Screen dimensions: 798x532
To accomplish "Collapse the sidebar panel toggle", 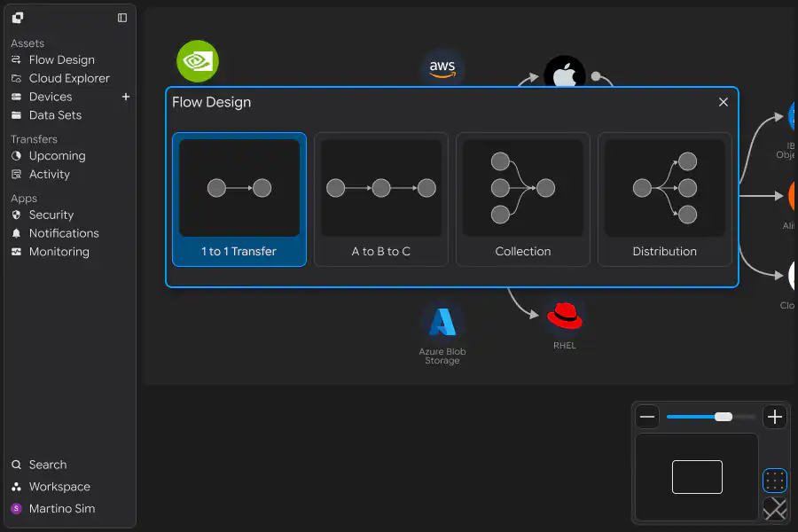I will pos(122,18).
